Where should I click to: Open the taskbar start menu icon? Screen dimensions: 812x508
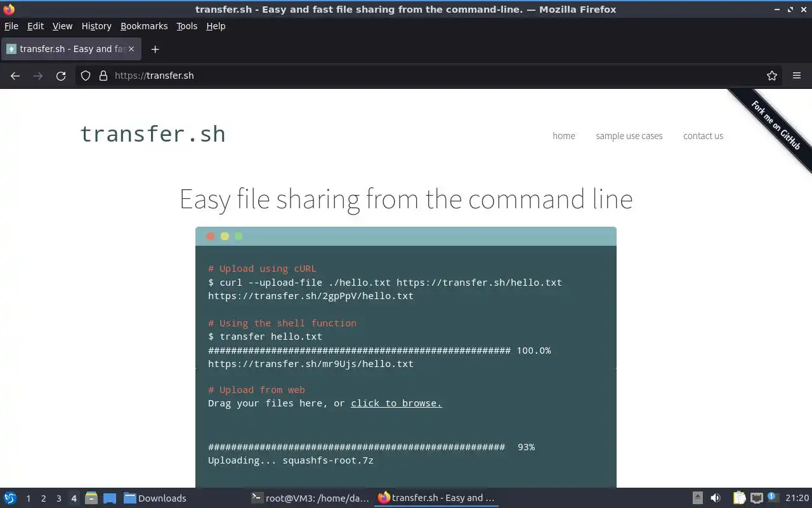[10, 498]
